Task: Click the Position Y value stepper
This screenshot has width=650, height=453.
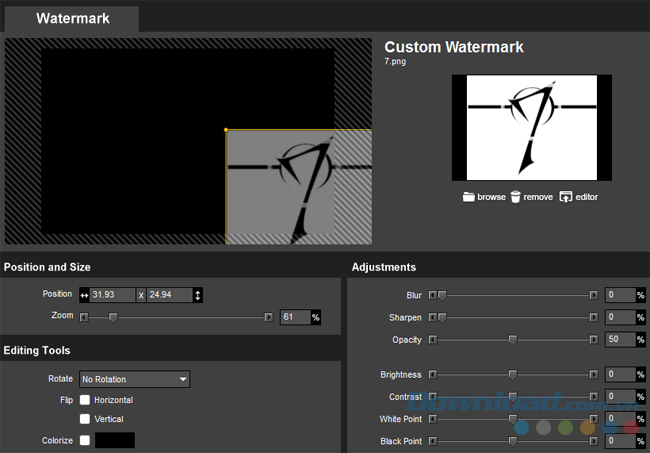Action: pyautogui.click(x=198, y=295)
